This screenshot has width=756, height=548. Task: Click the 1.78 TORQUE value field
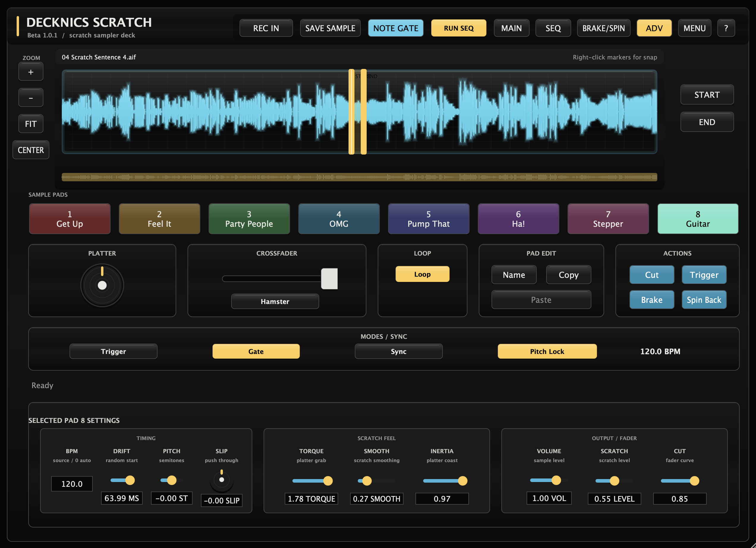click(x=311, y=499)
